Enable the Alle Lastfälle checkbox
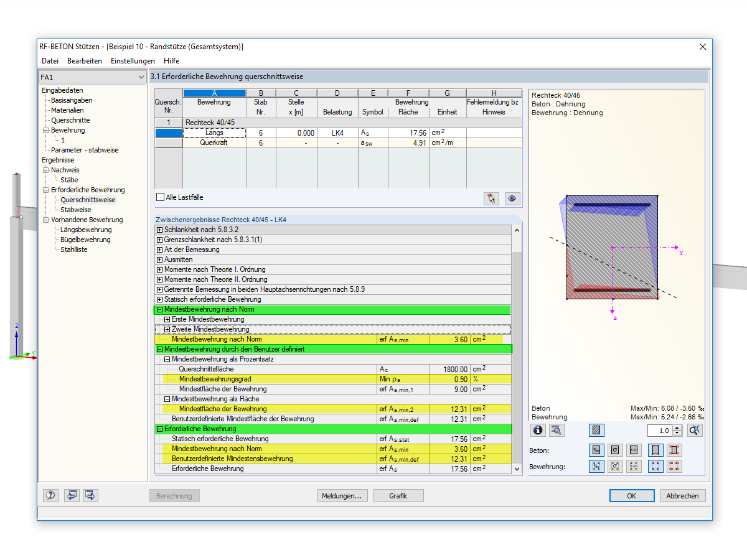This screenshot has height=560, width=747. pyautogui.click(x=161, y=197)
